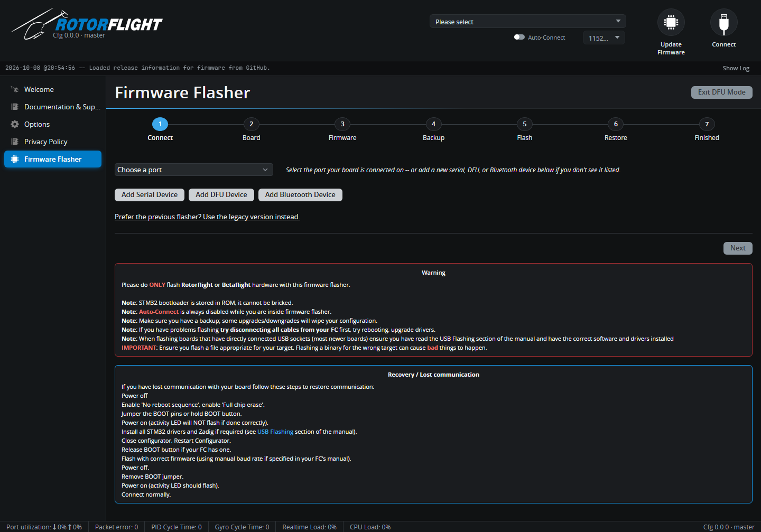The height and width of the screenshot is (532, 761).
Task: Click Show Log
Action: [x=736, y=68]
